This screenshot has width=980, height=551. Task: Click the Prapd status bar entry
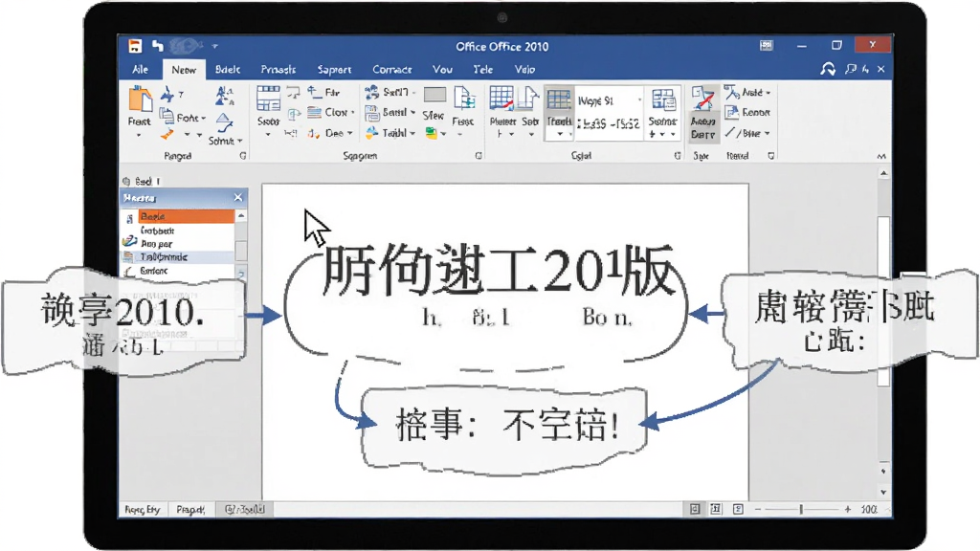click(190, 510)
